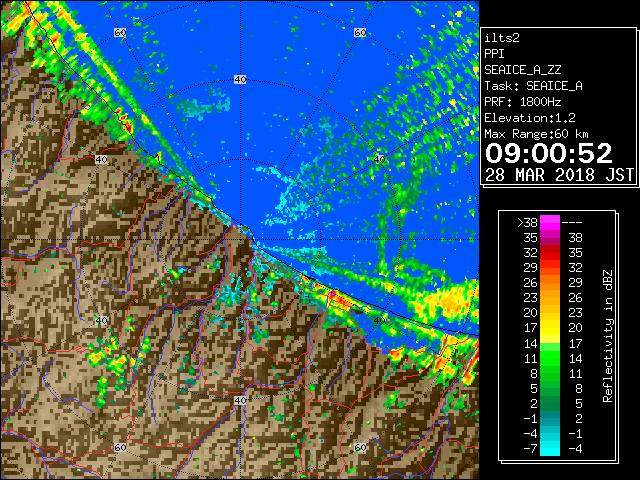Click the '-7' legend label

click(x=530, y=449)
